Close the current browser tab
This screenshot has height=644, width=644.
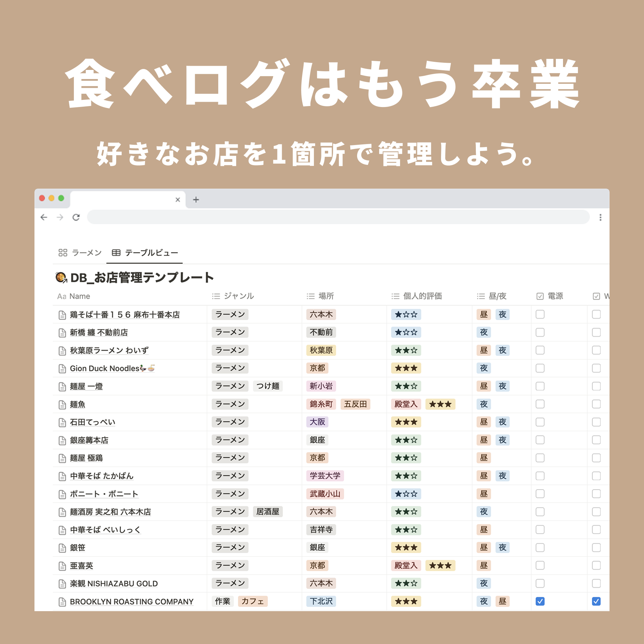click(178, 200)
